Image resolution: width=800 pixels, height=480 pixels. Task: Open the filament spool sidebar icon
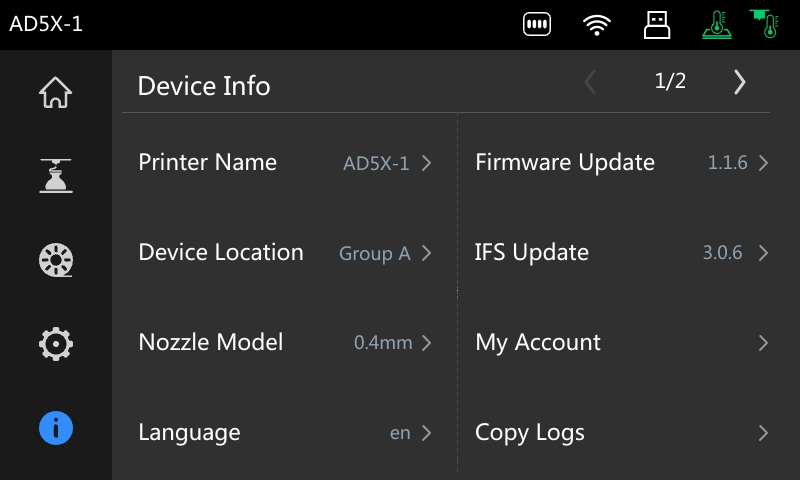(56, 260)
